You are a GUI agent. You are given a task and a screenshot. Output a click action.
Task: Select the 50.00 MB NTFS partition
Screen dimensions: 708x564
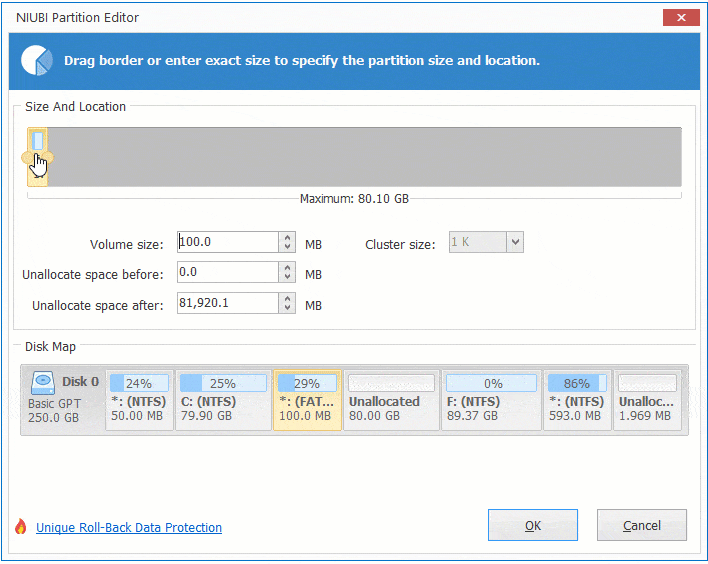(x=139, y=400)
